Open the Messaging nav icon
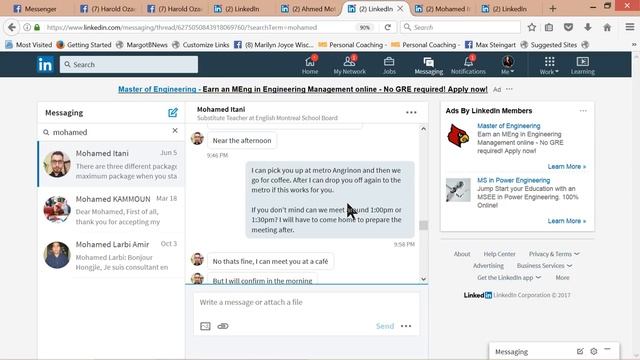Viewport: 640px width, 360px height. pos(429,65)
